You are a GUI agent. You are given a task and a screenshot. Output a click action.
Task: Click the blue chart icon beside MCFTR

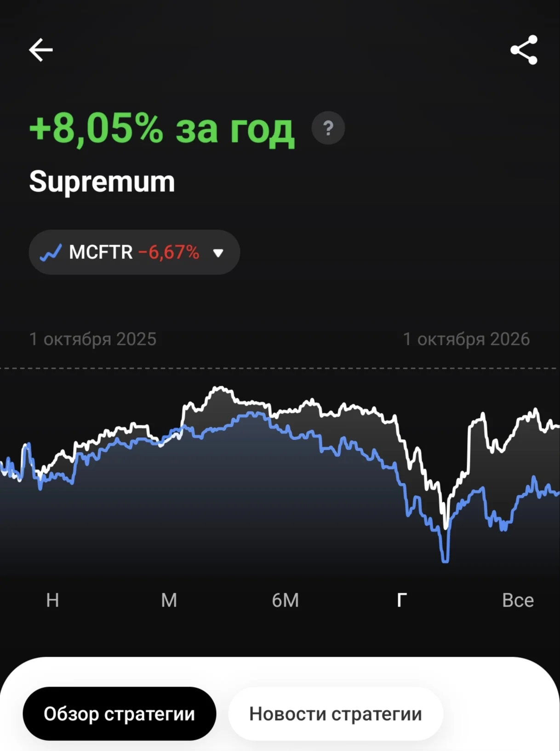tap(51, 252)
